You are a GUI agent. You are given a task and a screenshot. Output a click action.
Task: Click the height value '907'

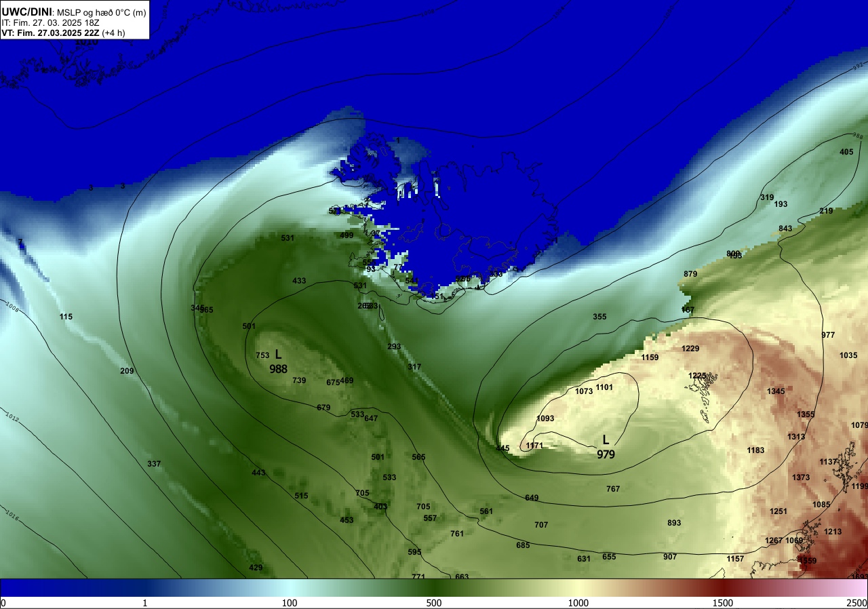670,557
